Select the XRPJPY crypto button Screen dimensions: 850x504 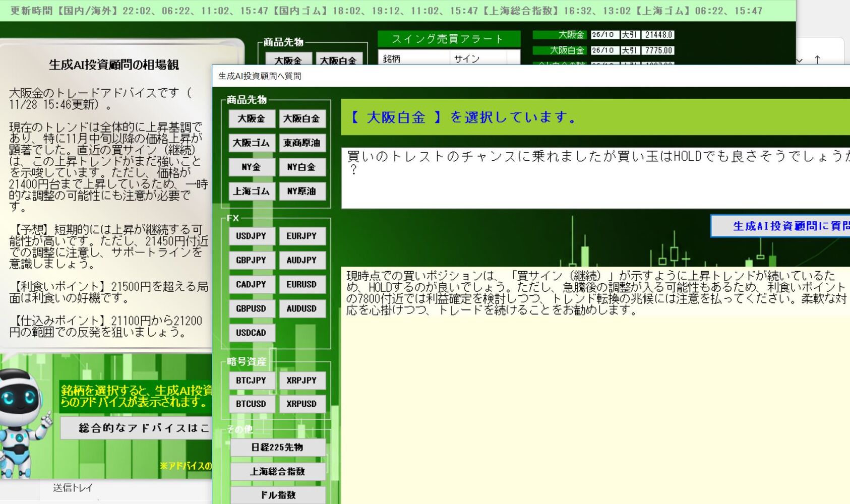(302, 381)
